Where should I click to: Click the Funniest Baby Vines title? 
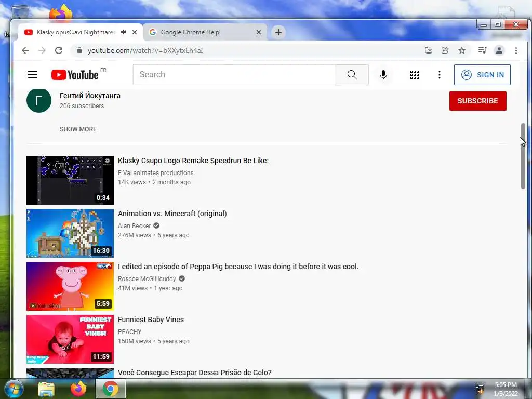tap(151, 320)
